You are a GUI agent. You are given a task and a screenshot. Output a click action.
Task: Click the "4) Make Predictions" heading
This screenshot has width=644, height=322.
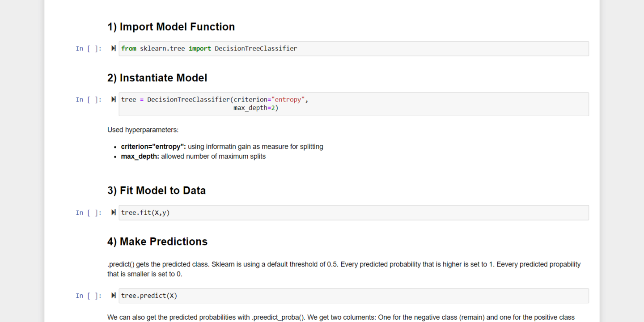point(157,241)
